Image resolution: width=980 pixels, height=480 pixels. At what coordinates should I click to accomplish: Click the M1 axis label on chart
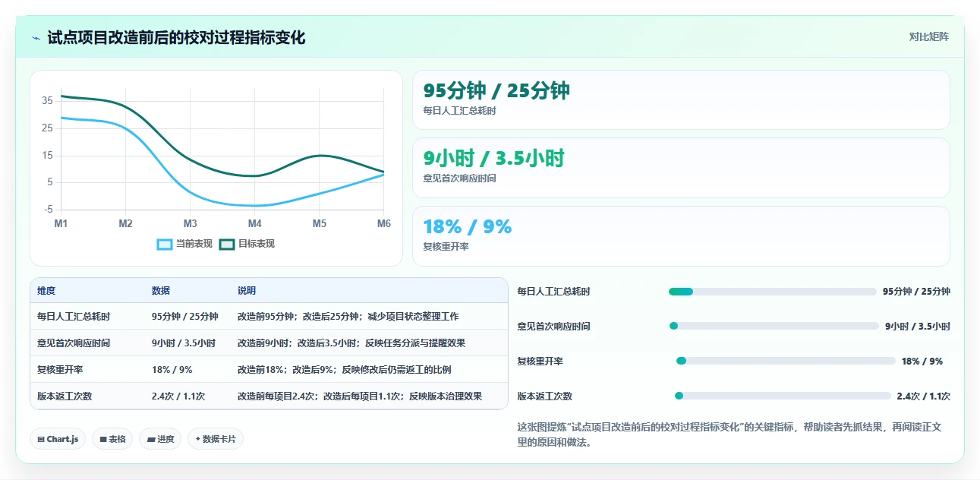(x=61, y=224)
